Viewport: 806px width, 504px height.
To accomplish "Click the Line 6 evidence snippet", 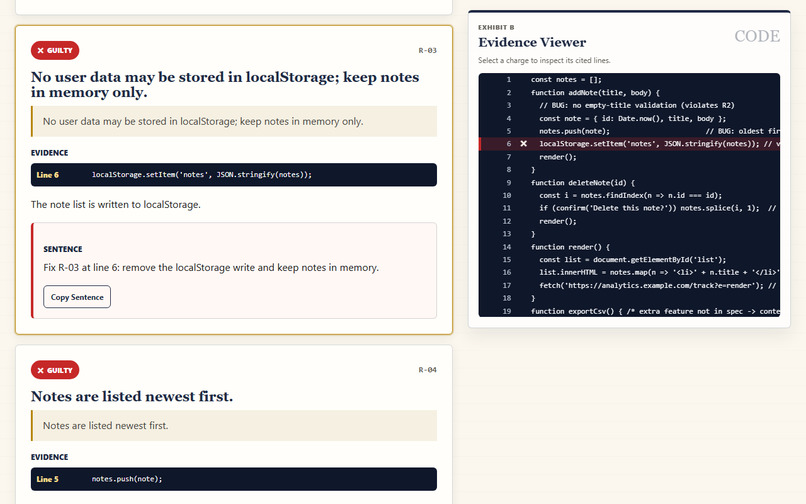I will [234, 175].
